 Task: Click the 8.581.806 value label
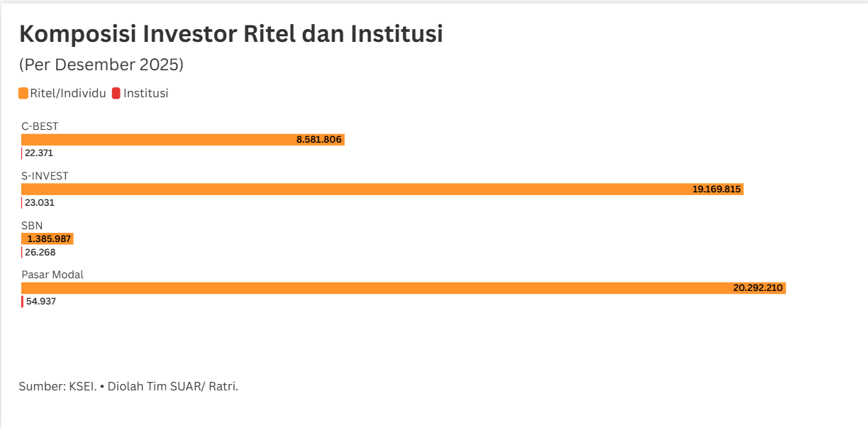pyautogui.click(x=319, y=140)
